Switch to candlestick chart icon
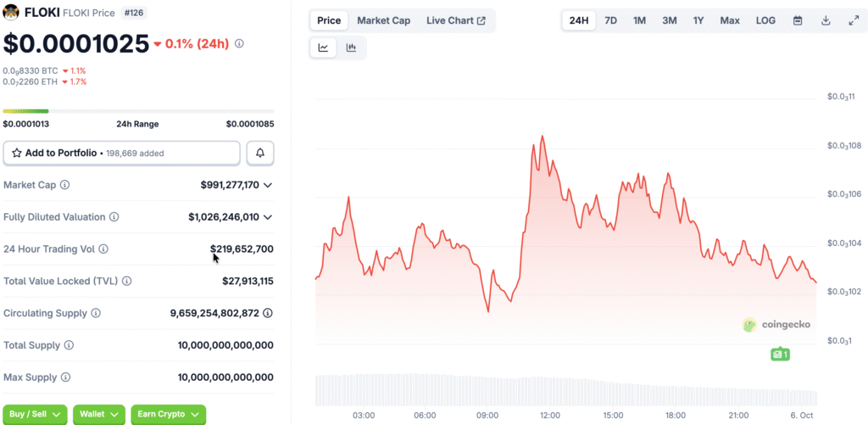The image size is (868, 425). pos(351,48)
